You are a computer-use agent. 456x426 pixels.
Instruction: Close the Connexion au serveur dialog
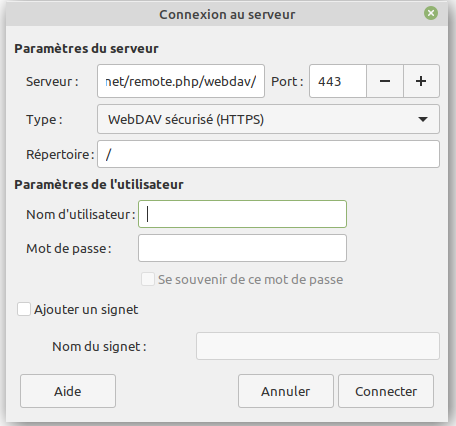click(431, 13)
